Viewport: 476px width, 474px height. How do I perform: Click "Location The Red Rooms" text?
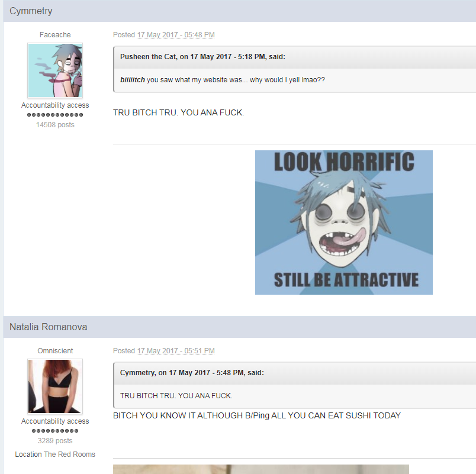pos(55,454)
